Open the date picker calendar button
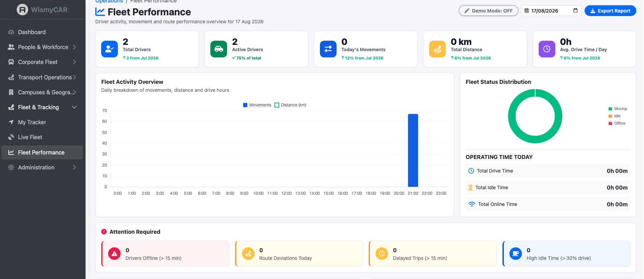 (x=575, y=10)
